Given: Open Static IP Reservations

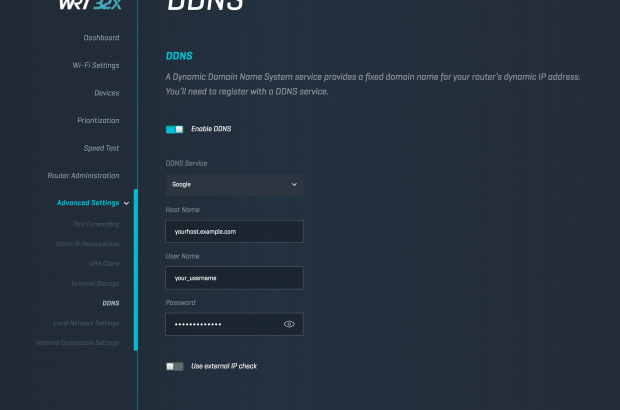Looking at the screenshot, I should (x=87, y=244).
